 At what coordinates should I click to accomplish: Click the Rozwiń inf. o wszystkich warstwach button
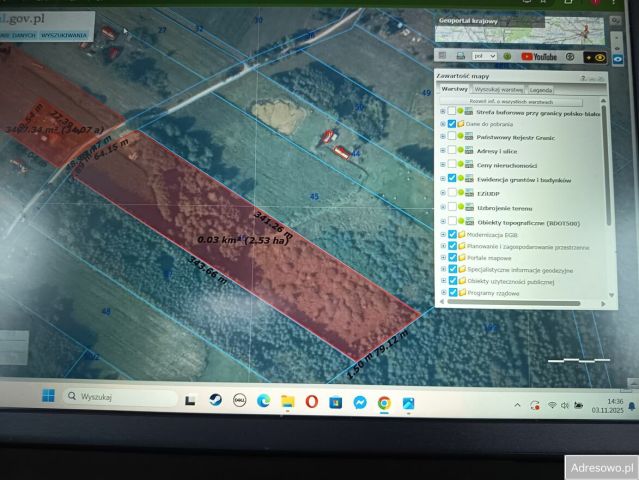(511, 101)
